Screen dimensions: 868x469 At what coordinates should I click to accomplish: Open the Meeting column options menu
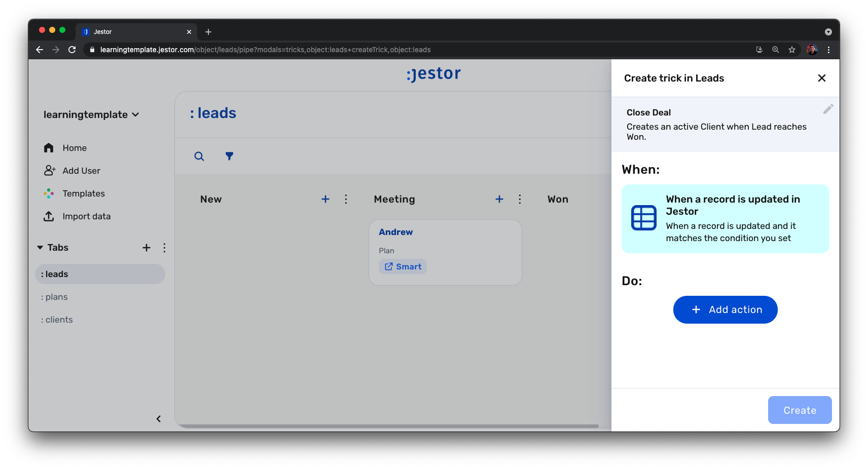pos(520,199)
